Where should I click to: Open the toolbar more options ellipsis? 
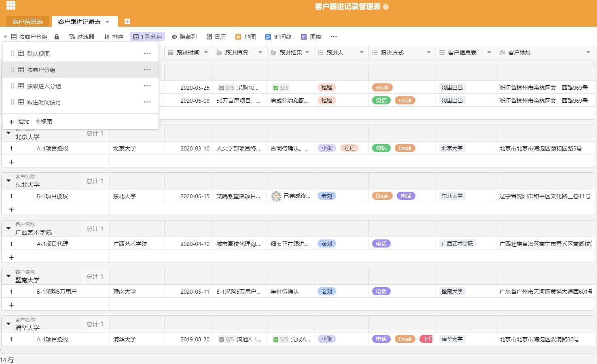334,37
